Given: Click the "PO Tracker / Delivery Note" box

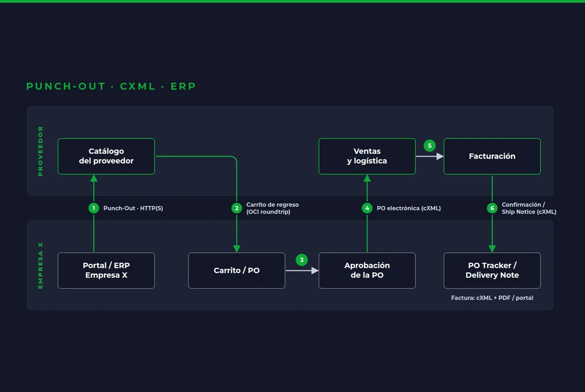Looking at the screenshot, I should point(492,270).
